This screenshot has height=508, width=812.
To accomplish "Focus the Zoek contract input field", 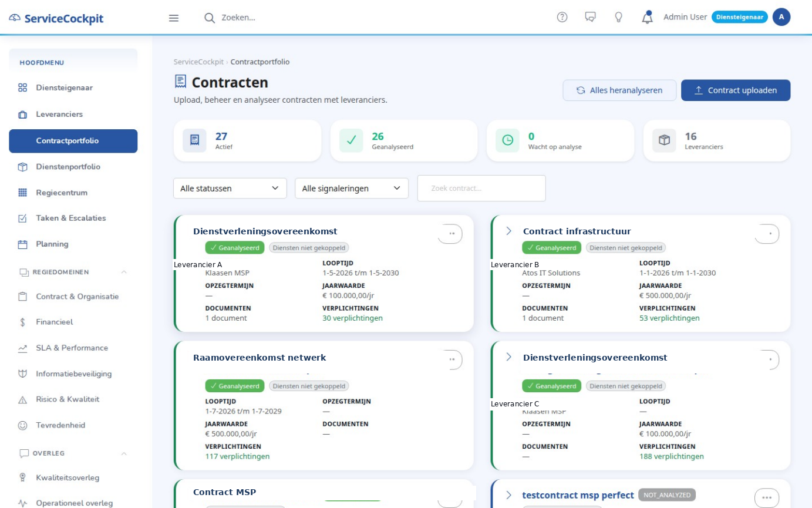I will click(481, 188).
